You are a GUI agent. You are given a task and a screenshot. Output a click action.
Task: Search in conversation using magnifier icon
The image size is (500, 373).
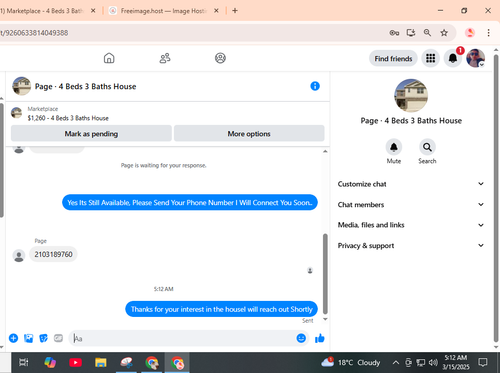coord(427,147)
